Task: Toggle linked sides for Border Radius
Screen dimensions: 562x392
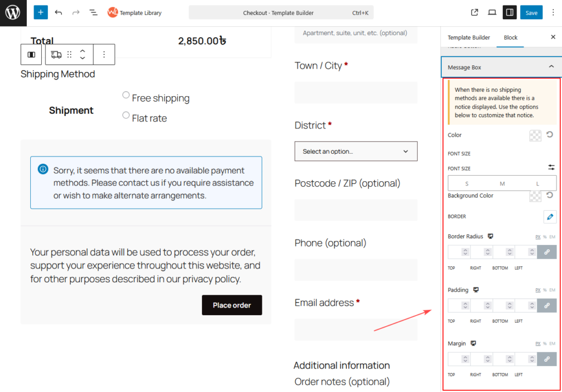Action: (547, 252)
